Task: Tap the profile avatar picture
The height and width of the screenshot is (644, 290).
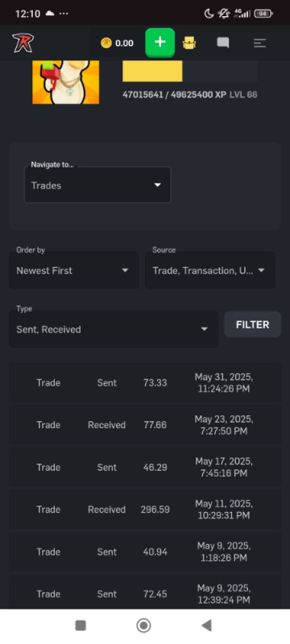Action: click(x=66, y=82)
